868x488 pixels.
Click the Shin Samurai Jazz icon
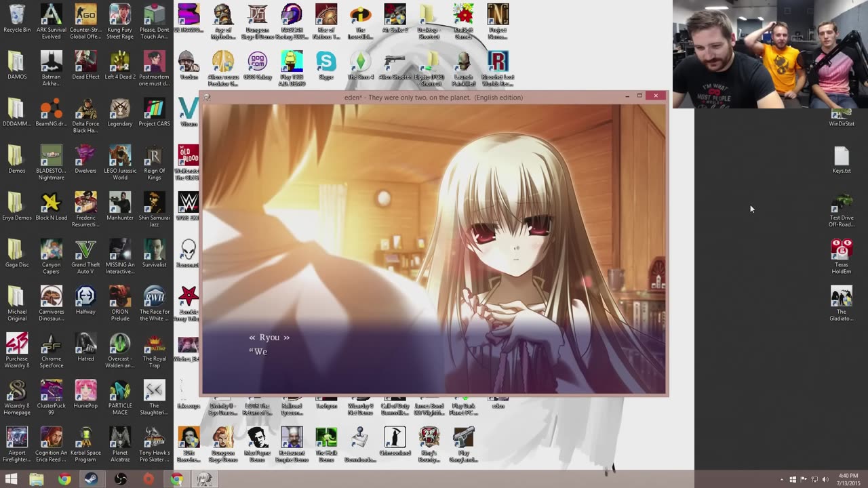coord(154,209)
